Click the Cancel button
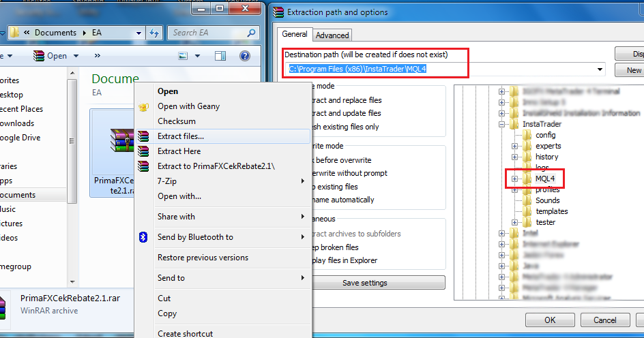 605,320
